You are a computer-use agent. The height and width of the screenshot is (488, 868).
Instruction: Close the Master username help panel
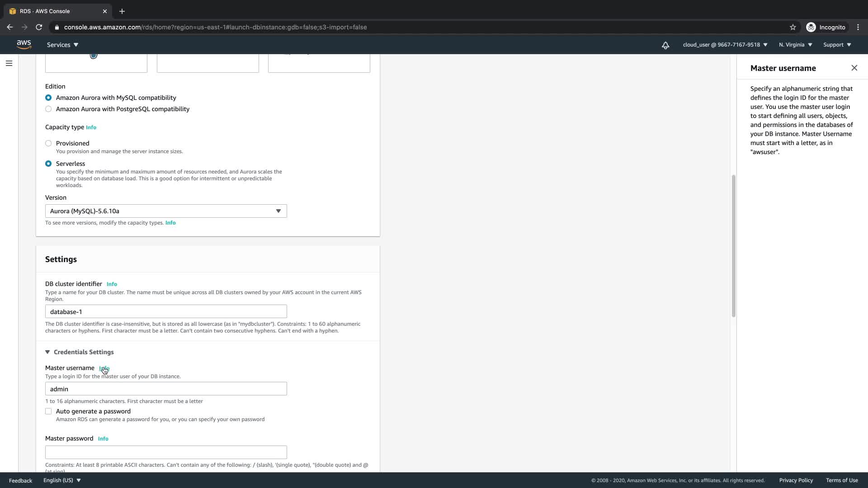coord(854,68)
